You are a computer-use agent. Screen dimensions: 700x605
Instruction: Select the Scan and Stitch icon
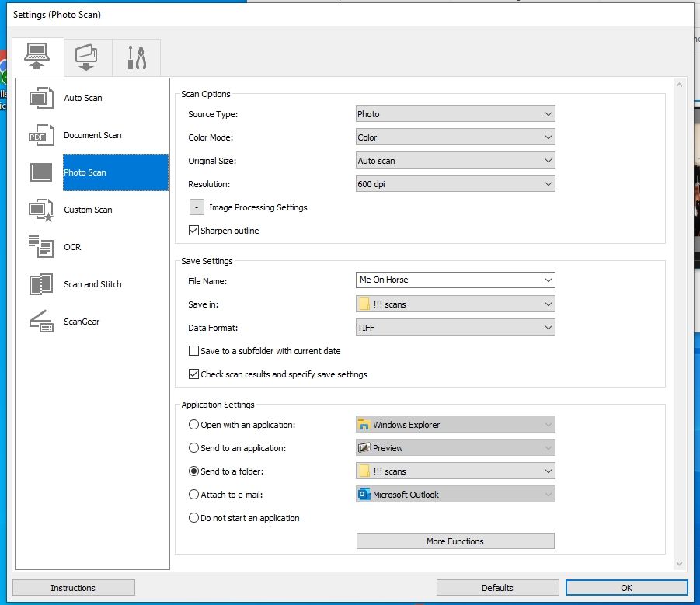pyautogui.click(x=40, y=284)
